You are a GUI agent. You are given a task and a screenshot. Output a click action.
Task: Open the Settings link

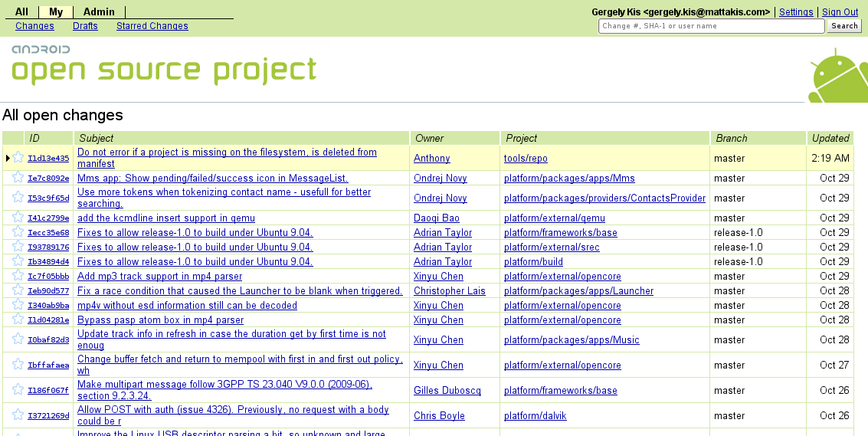pyautogui.click(x=796, y=12)
